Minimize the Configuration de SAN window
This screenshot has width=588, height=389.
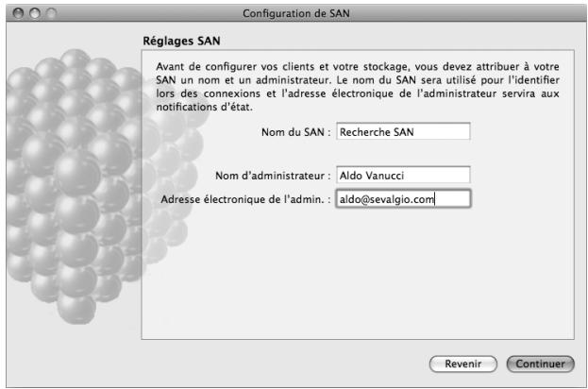35,13
